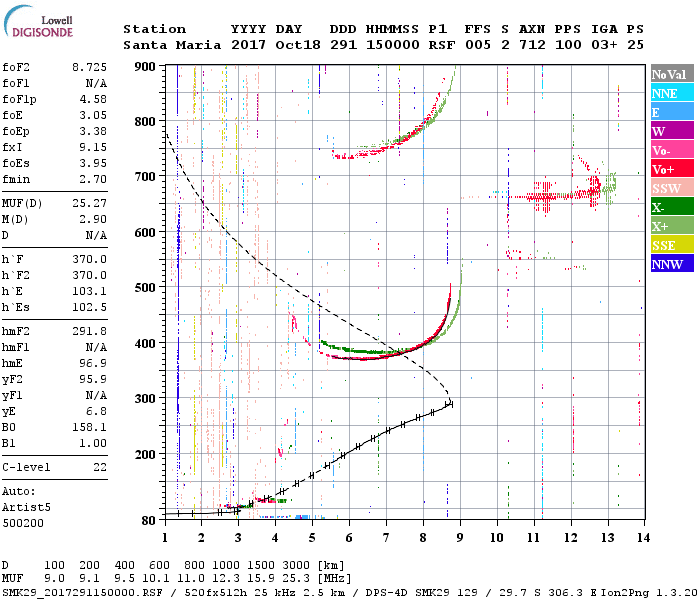Image resolution: width=700 pixels, height=600 pixels.
Task: Click the foF1p value 4.58
Action: tap(93, 100)
